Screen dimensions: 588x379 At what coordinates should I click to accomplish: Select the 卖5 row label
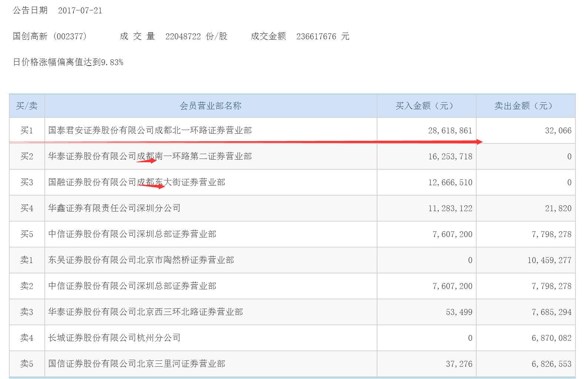click(27, 364)
